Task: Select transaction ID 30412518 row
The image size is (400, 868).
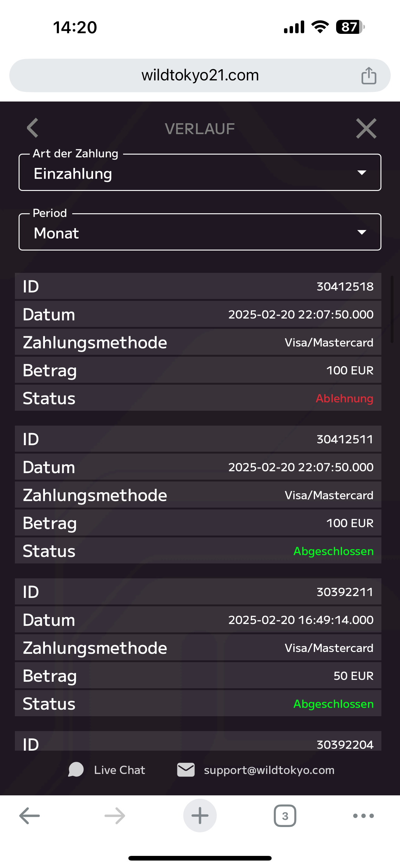Action: tap(198, 287)
